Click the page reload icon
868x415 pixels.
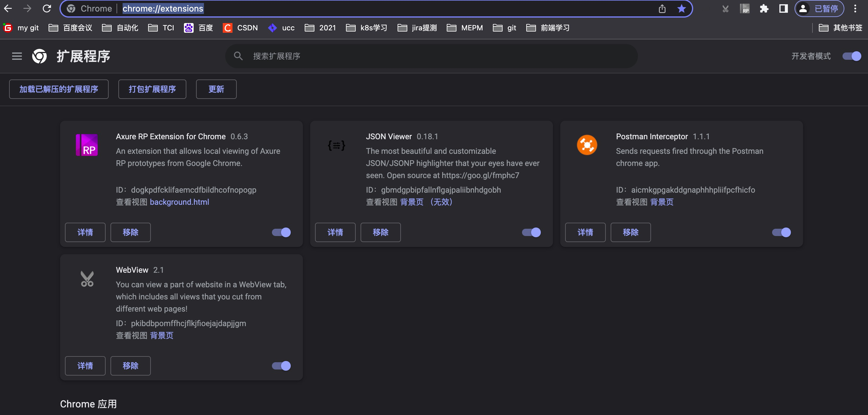(x=47, y=8)
